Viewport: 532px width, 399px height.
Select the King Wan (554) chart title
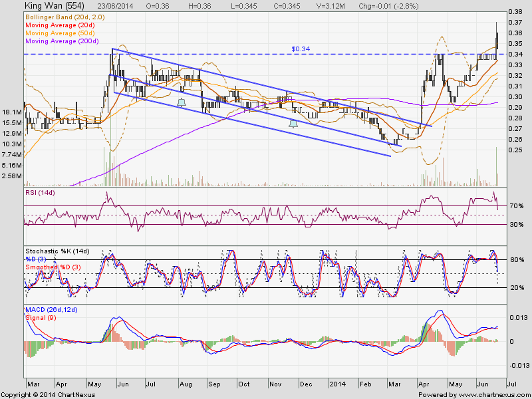click(55, 6)
